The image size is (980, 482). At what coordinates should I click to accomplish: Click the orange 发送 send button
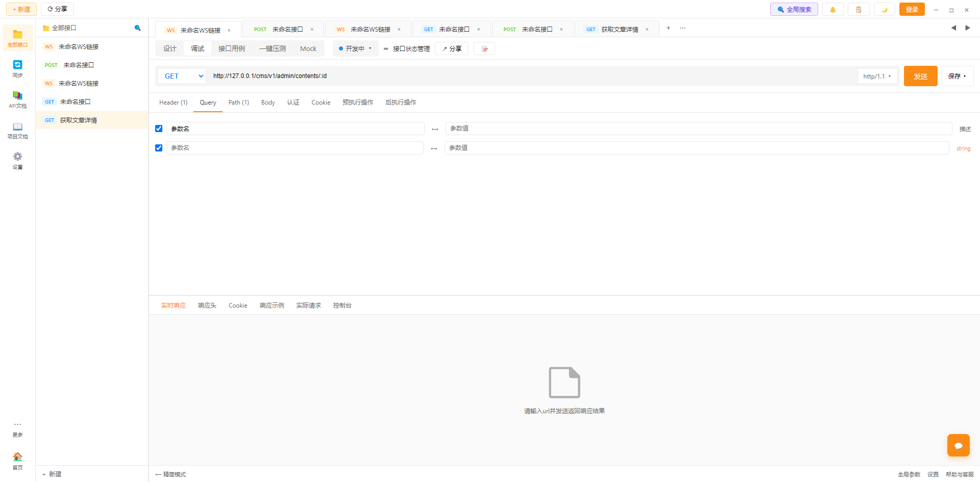(920, 77)
